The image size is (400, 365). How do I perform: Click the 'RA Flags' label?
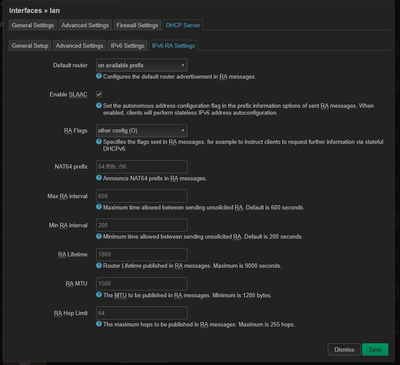tap(75, 131)
